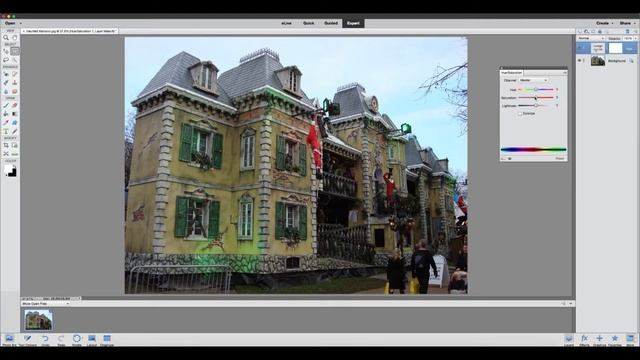Switch to eLive tab

pos(287,23)
